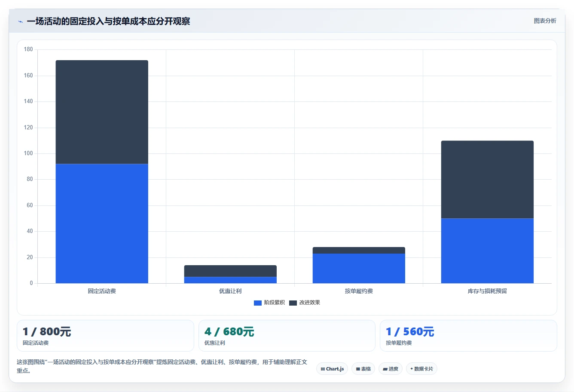This screenshot has width=574, height=392.
Task: Click the 库存与损耗预留 x-axis label
Action: click(487, 291)
